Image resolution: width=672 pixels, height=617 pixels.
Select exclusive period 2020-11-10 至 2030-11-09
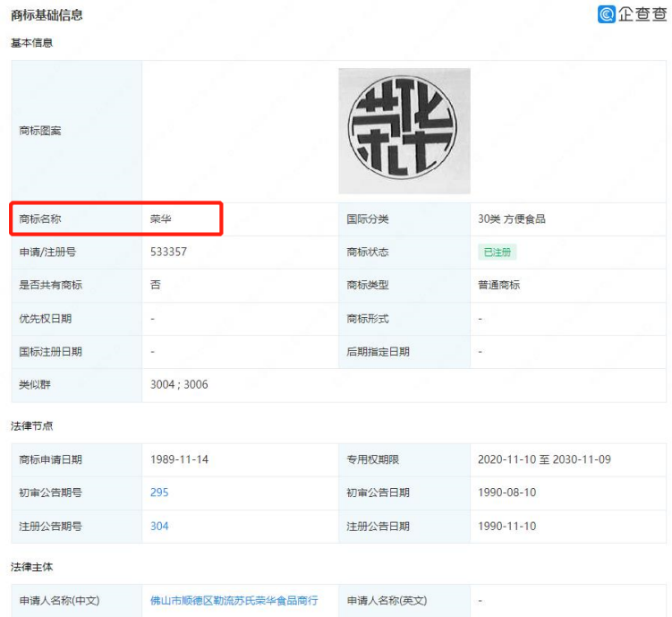[x=544, y=459]
